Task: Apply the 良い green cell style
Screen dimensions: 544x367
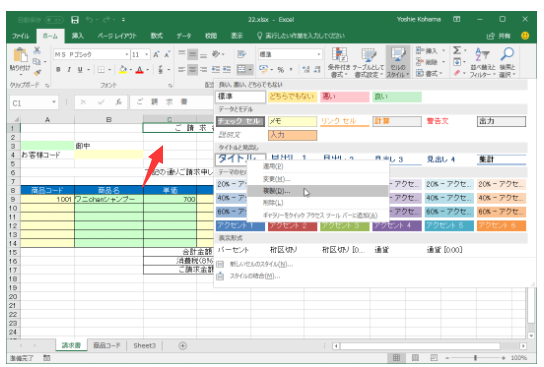Action: pyautogui.click(x=397, y=97)
